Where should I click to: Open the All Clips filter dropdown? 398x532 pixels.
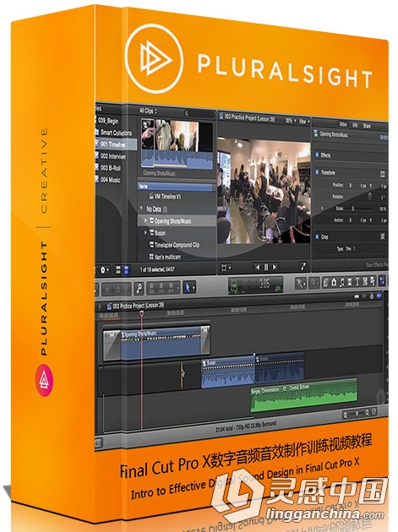click(148, 111)
